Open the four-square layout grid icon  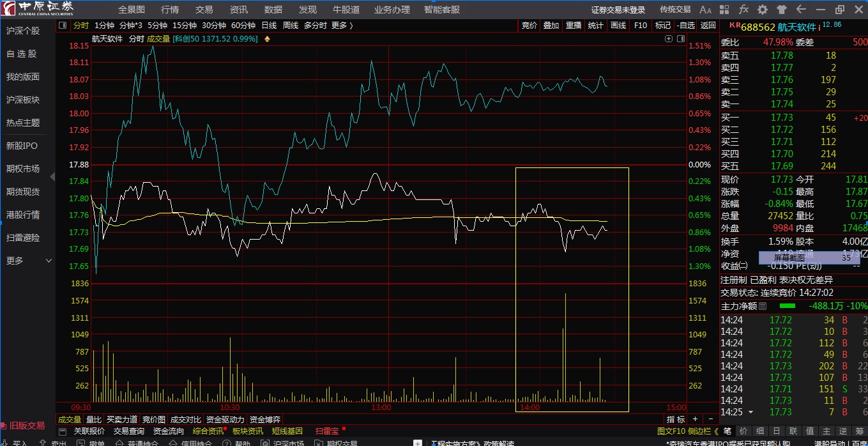click(725, 10)
